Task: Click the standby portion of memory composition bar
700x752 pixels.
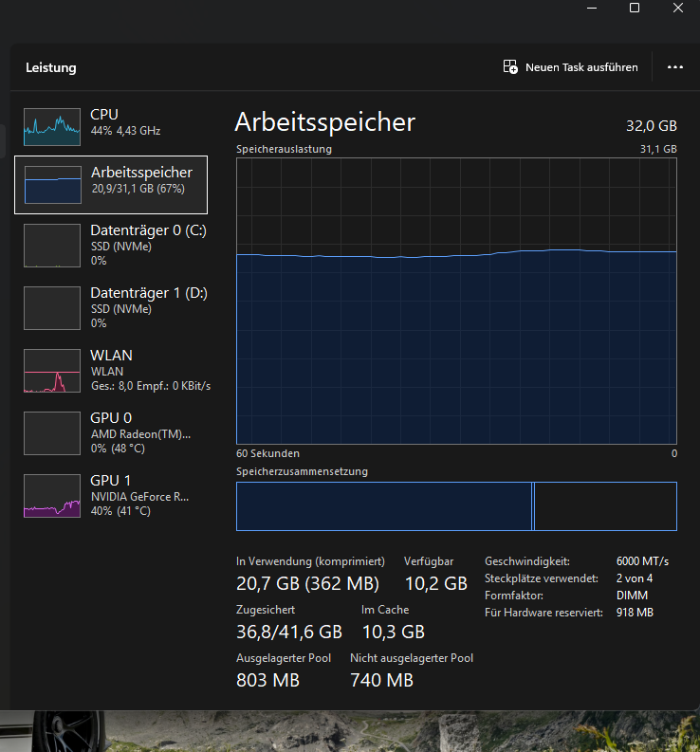Action: (605, 506)
